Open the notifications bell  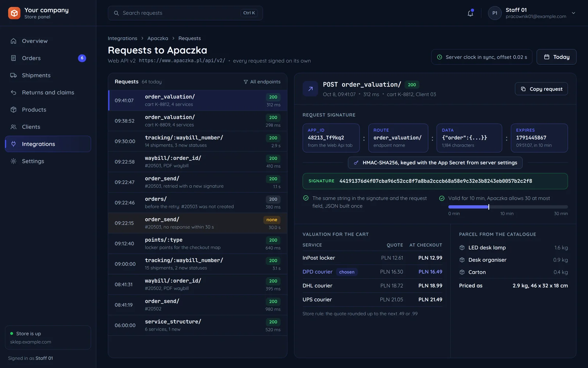click(x=470, y=13)
